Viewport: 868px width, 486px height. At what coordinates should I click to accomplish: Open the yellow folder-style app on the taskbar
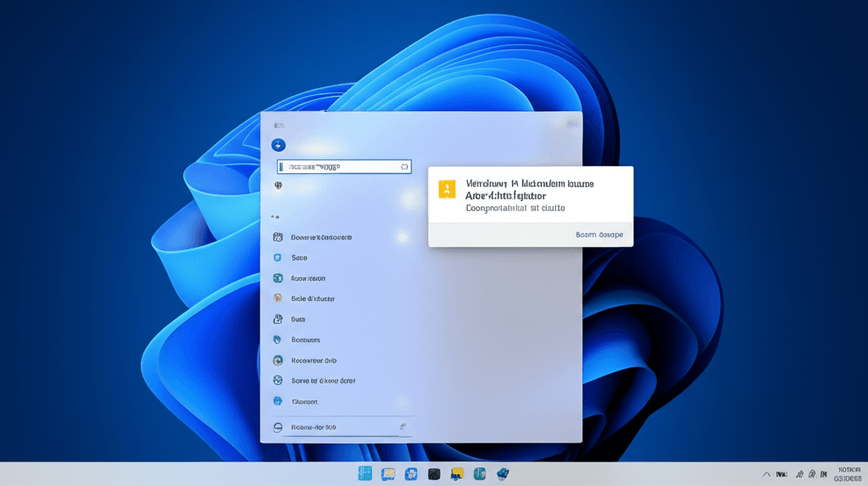457,474
